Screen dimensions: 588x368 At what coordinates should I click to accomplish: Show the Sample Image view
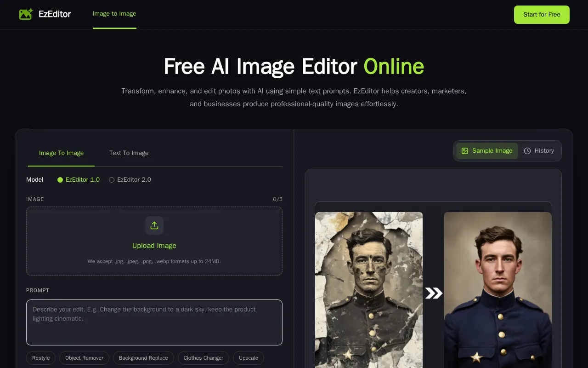[x=487, y=151]
